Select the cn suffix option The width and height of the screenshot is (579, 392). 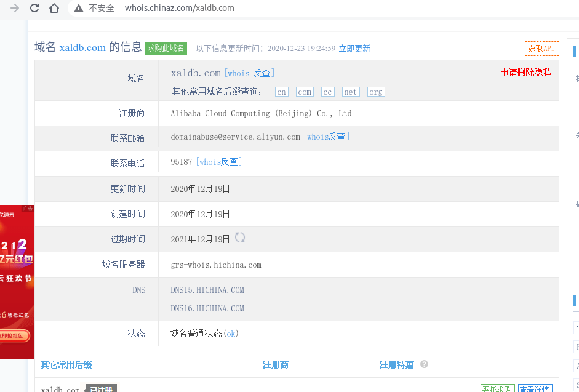[281, 92]
